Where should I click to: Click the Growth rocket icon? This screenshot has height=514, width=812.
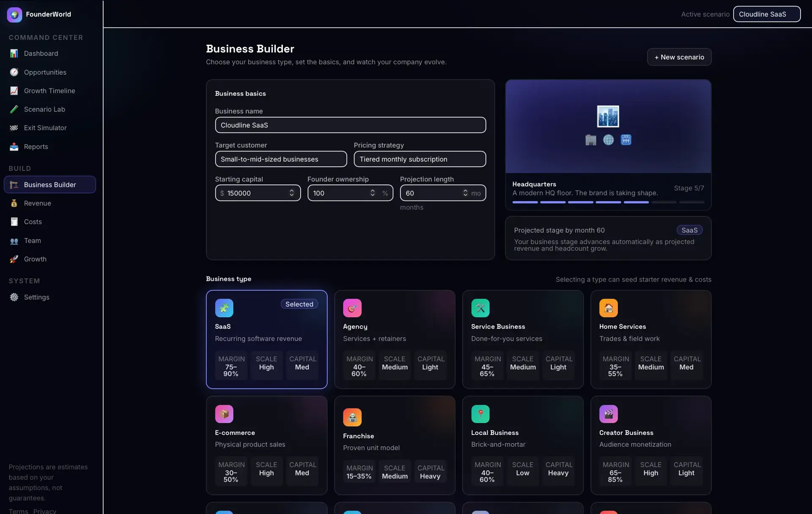(14, 259)
